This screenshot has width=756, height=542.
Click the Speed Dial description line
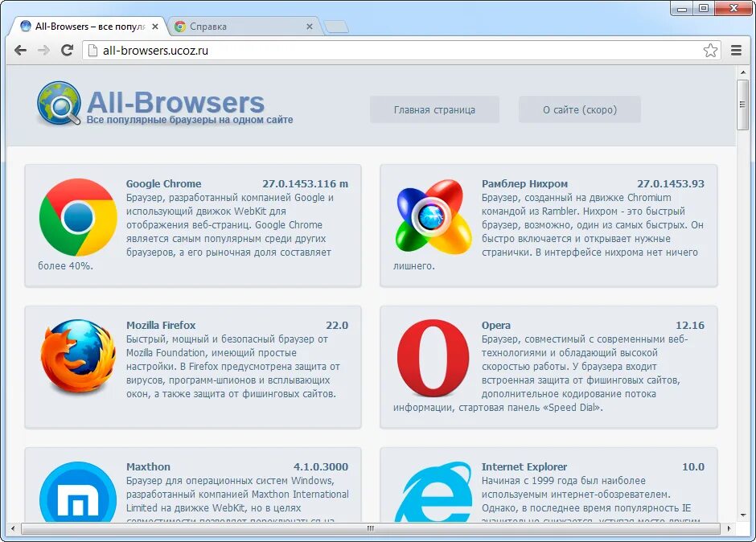pyautogui.click(x=498, y=408)
